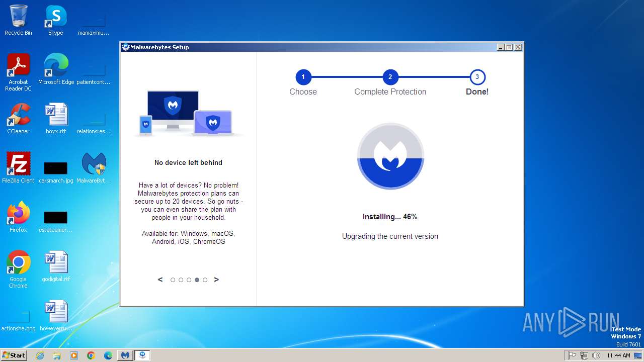This screenshot has height=362, width=644.
Task: Open the media player taskbar icon
Action: tap(74, 355)
